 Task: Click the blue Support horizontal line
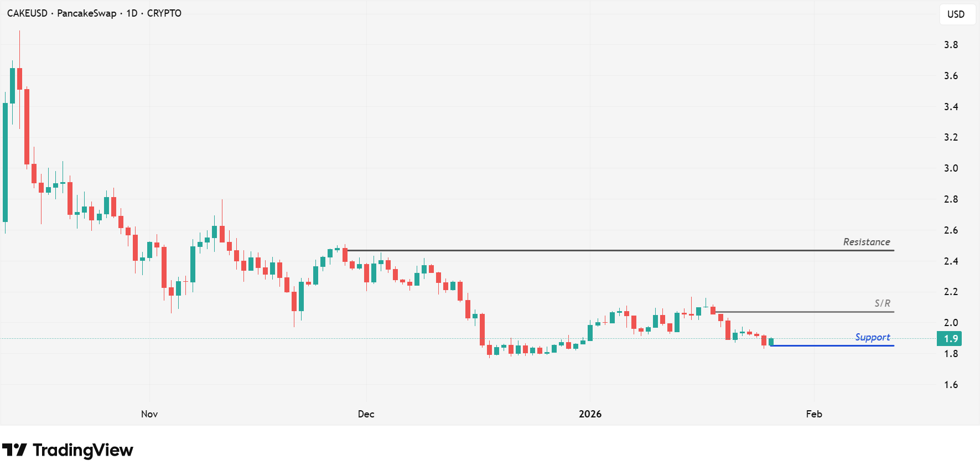pos(830,346)
